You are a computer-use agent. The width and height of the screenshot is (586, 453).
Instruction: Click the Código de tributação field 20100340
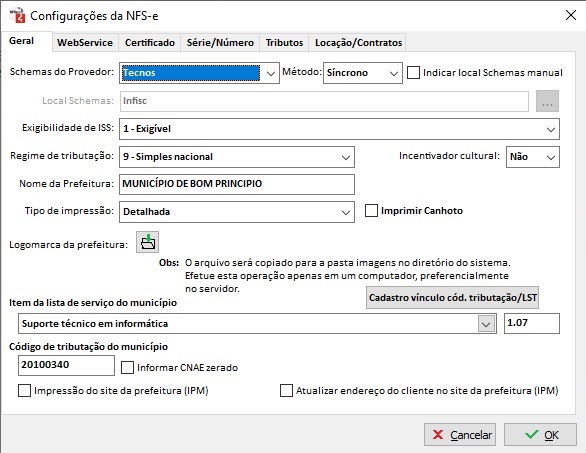(66, 365)
